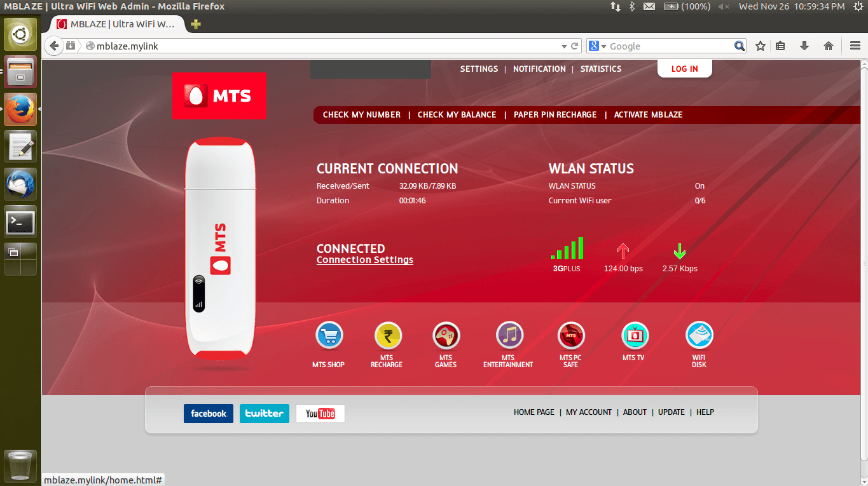
Task: Select CHECK MY NUMBER
Action: (x=362, y=114)
